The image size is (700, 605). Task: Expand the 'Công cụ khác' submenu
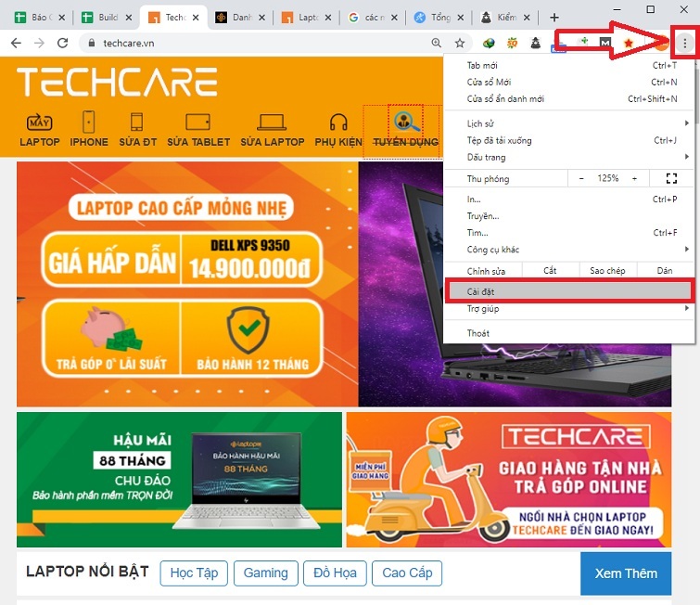coord(569,250)
